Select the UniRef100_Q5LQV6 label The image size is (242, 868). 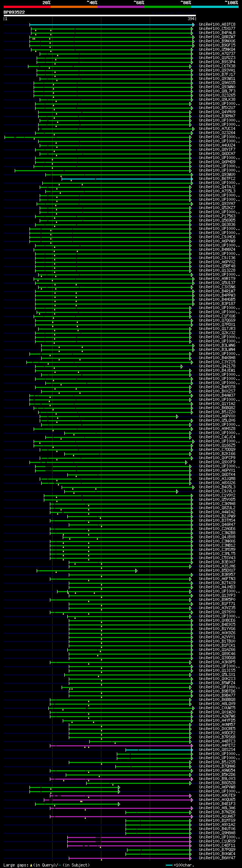coord(217,421)
